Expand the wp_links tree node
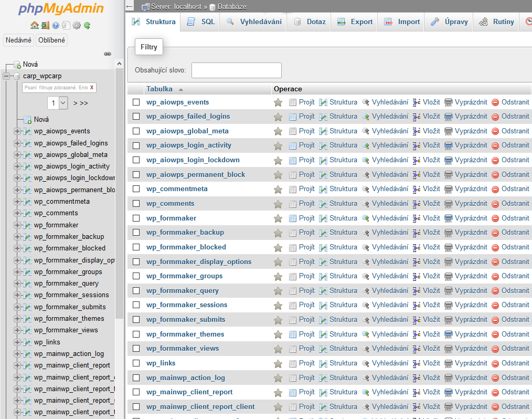The width and height of the screenshot is (532, 419). point(17,342)
